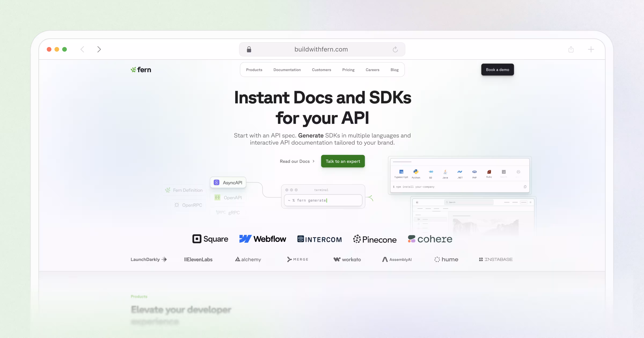Click the MERGE logo
This screenshot has height=338, width=644.
[x=298, y=260]
